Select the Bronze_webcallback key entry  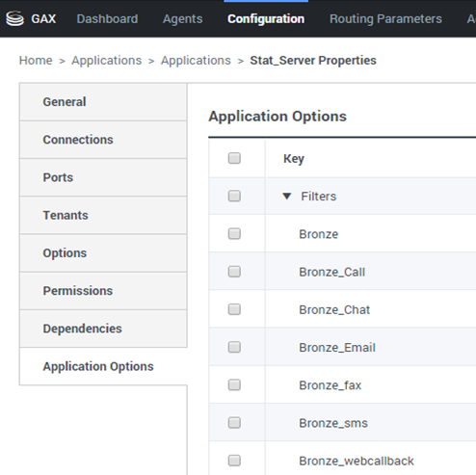click(357, 461)
